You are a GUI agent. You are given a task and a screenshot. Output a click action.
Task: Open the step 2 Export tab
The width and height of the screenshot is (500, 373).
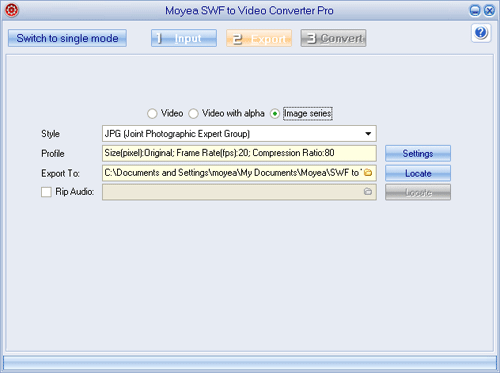(x=259, y=38)
